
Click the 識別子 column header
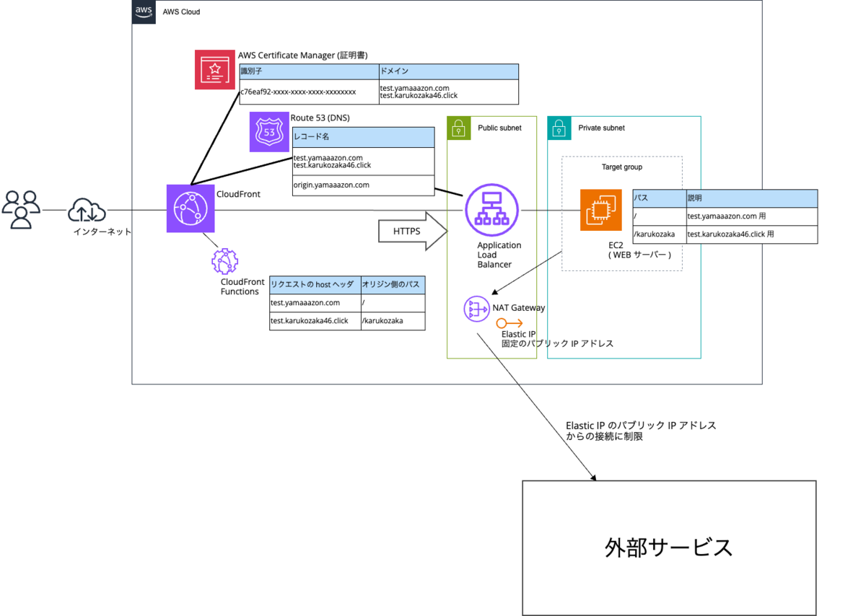click(309, 71)
